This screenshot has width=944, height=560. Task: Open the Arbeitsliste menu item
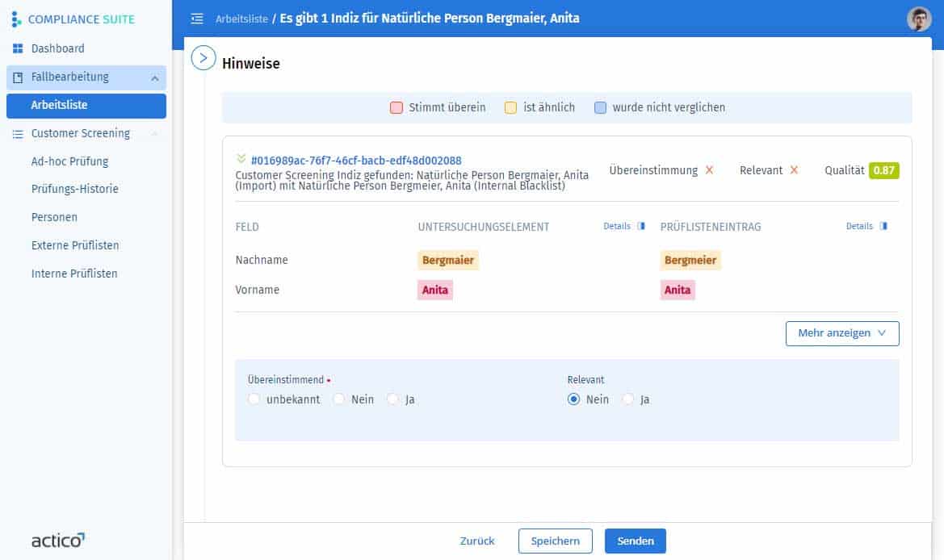[x=86, y=105]
